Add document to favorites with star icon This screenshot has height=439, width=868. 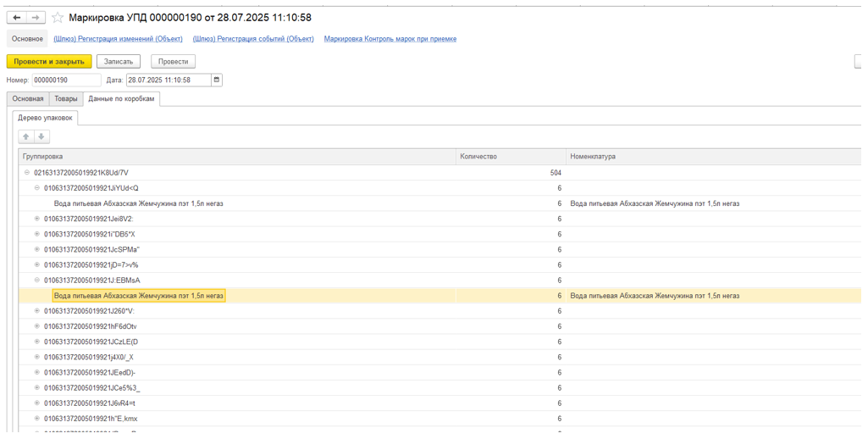[x=58, y=18]
